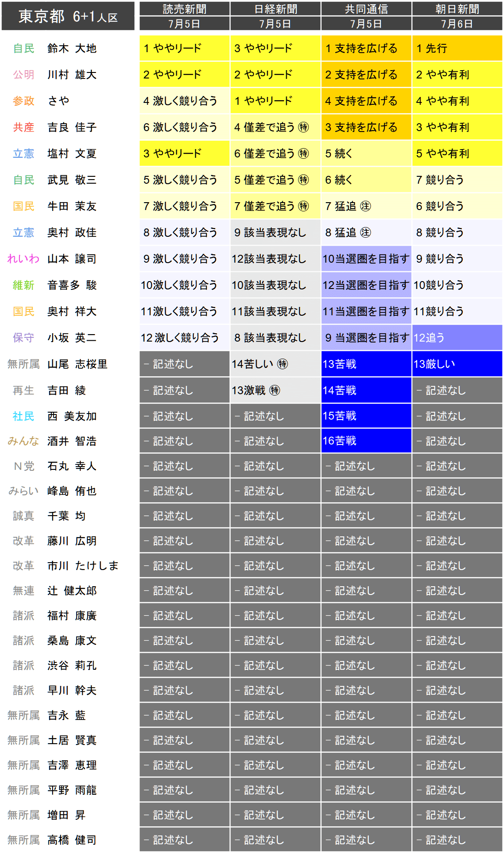Click candidate name 吉永 藍
This screenshot has width=504, height=853.
(66, 715)
